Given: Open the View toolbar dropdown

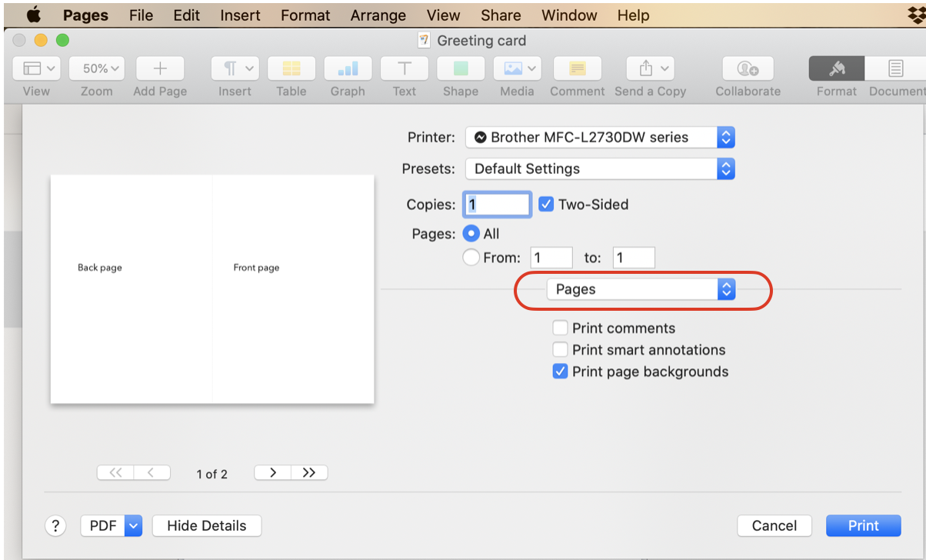Looking at the screenshot, I should point(36,68).
